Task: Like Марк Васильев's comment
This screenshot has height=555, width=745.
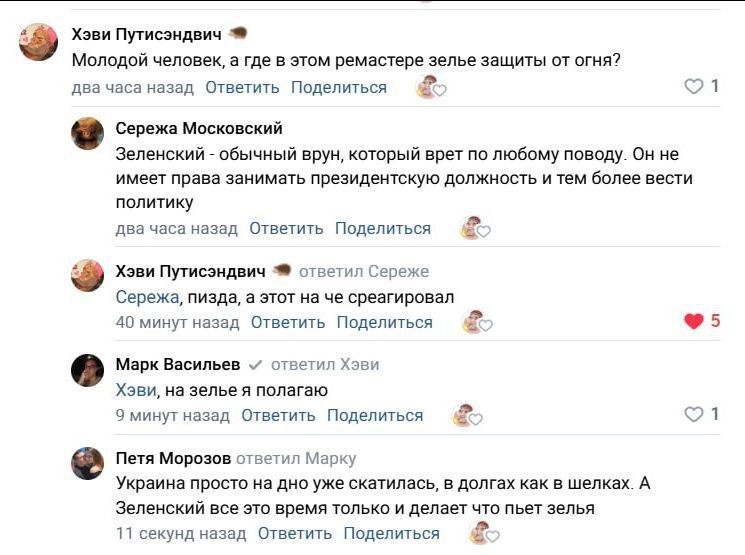Action: (693, 414)
